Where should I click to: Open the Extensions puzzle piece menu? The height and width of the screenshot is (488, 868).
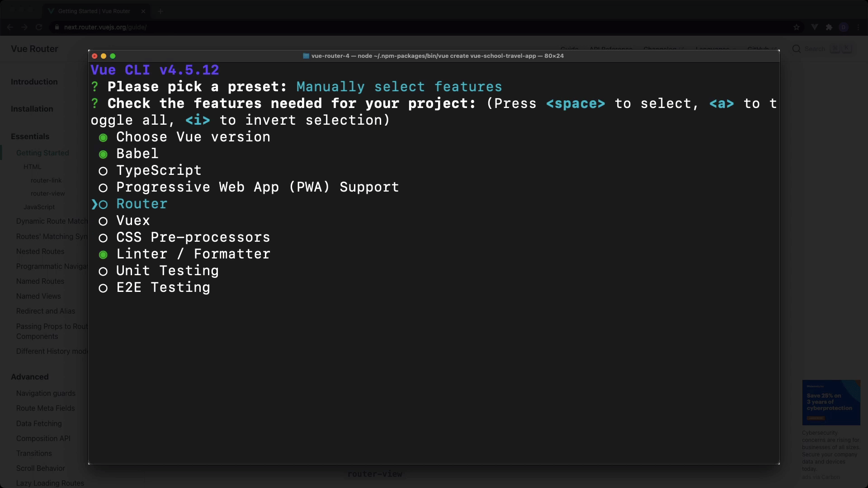(x=829, y=27)
